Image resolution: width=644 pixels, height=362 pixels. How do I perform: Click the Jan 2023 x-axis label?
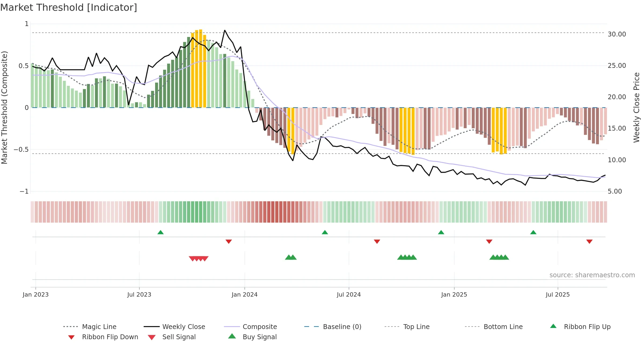click(36, 294)
